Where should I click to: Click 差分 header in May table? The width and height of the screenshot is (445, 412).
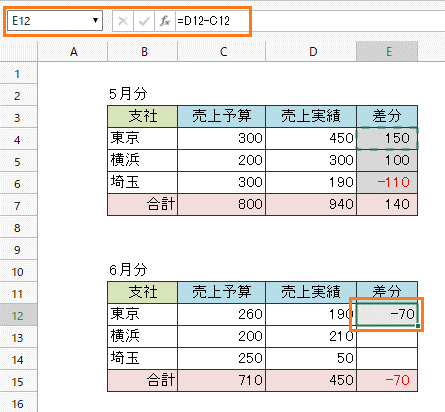(387, 116)
